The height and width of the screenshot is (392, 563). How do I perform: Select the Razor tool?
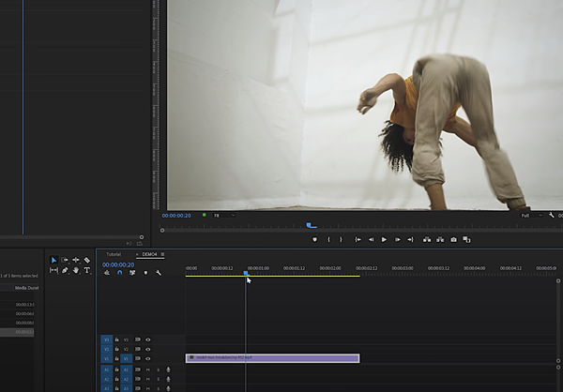(87, 260)
